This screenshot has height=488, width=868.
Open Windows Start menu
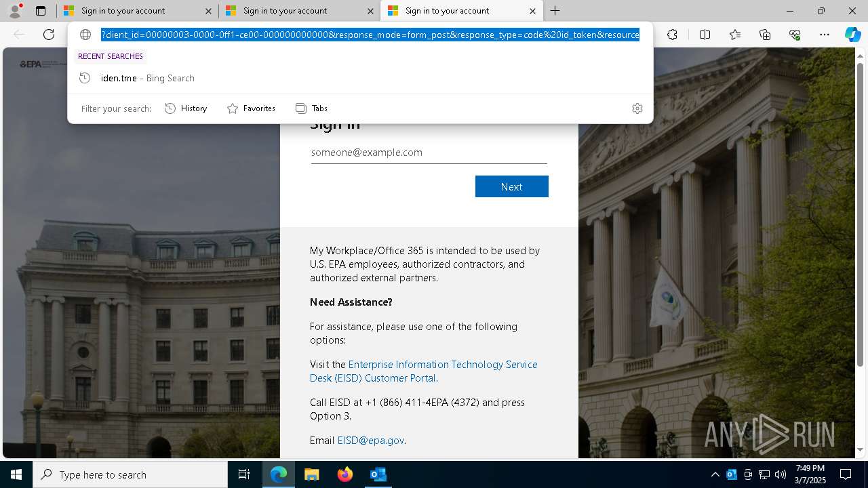tap(16, 474)
